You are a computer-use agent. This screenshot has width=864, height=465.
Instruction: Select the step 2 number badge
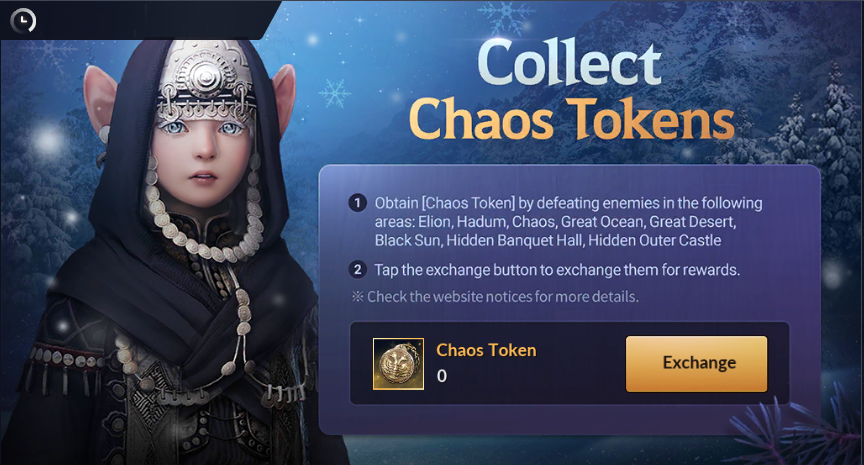tap(357, 269)
